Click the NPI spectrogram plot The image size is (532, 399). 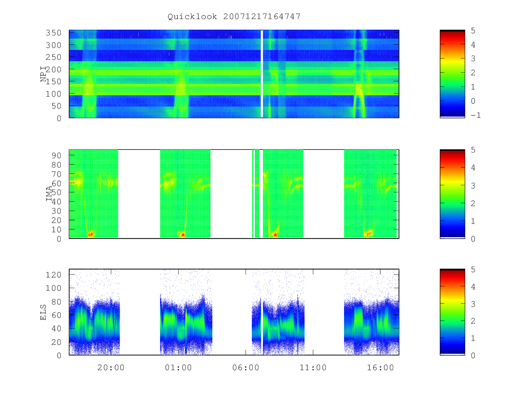coord(234,74)
